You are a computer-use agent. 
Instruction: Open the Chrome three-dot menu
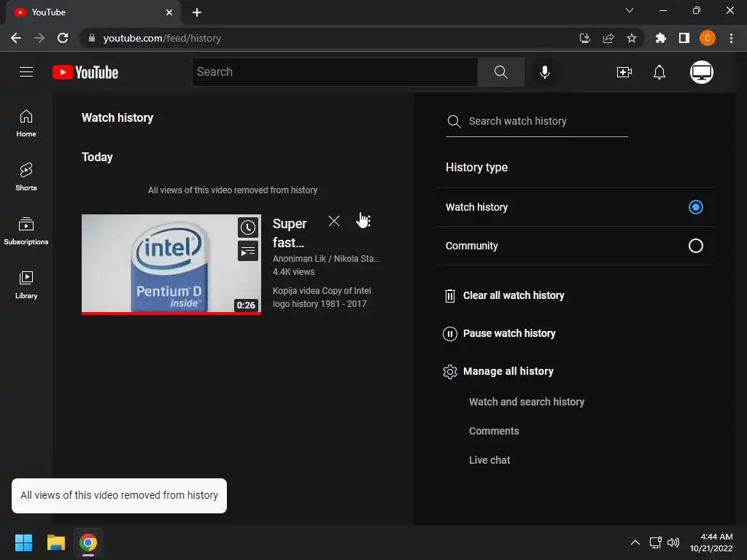pos(731,38)
